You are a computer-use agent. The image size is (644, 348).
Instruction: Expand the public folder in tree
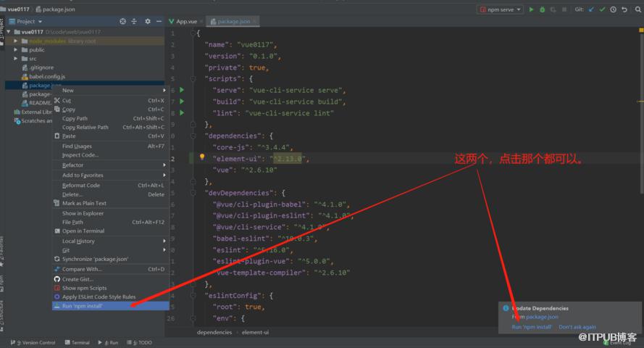coord(16,50)
